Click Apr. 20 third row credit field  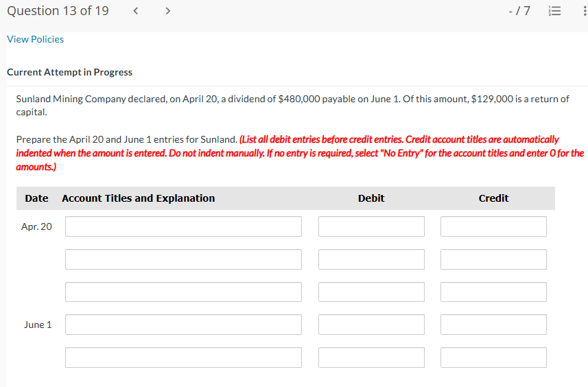[x=493, y=292]
